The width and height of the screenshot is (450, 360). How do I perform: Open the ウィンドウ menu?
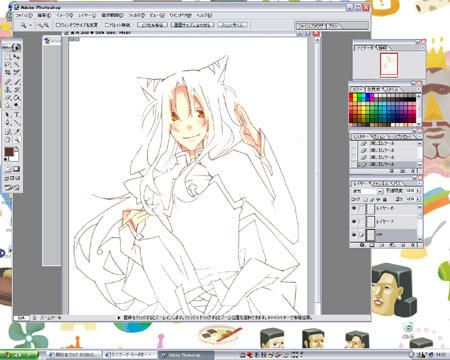click(180, 15)
